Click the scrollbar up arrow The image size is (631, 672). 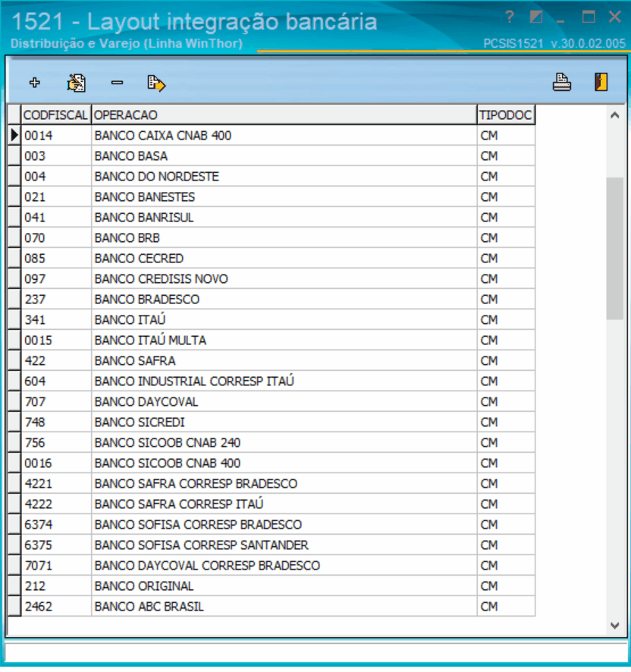pos(615,115)
